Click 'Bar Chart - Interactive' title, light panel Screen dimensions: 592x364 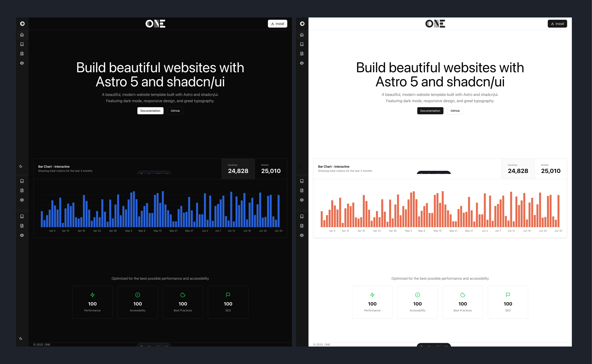(334, 167)
